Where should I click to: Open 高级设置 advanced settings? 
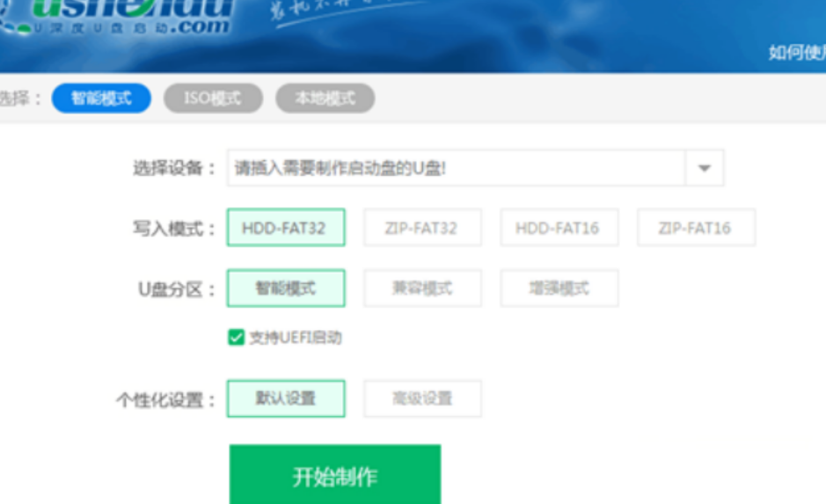422,398
